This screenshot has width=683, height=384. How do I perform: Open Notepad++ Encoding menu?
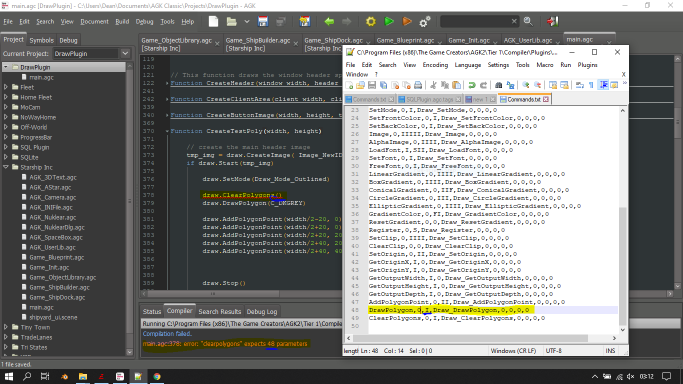click(435, 65)
